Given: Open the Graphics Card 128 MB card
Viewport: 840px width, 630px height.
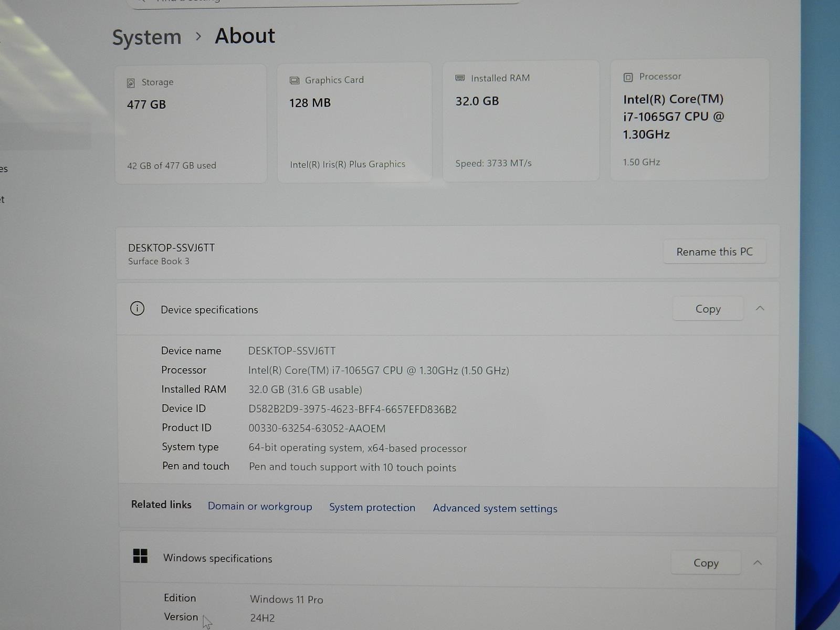Looking at the screenshot, I should tap(354, 122).
